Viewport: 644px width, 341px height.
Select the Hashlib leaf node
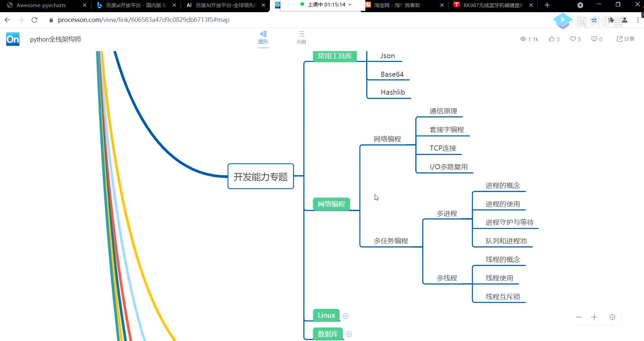393,92
